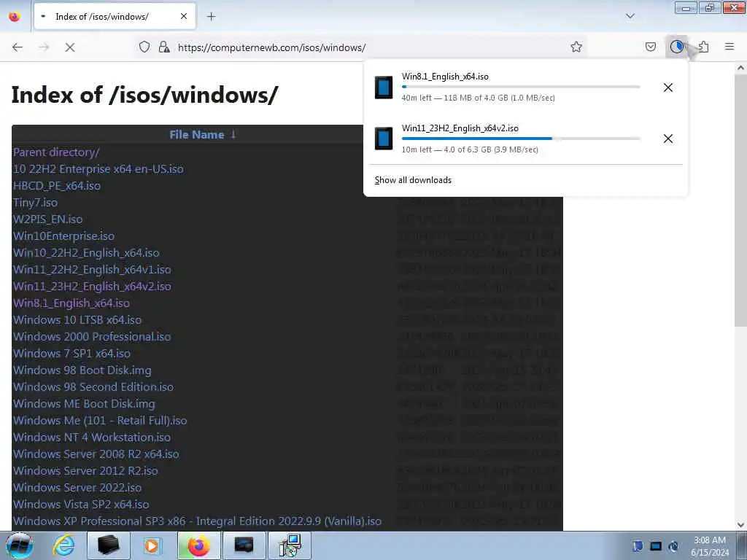Open the Extensions puzzle icon

tap(703, 47)
